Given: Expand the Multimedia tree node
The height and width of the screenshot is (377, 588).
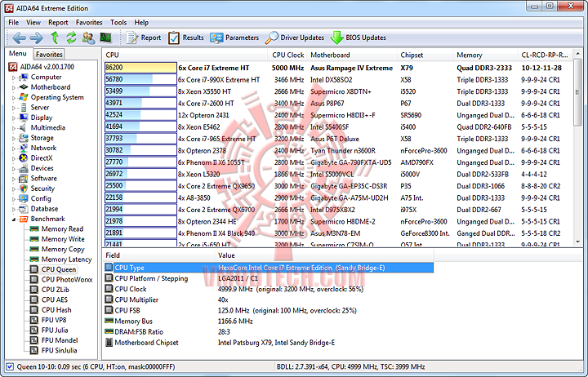Looking at the screenshot, I should point(14,128).
